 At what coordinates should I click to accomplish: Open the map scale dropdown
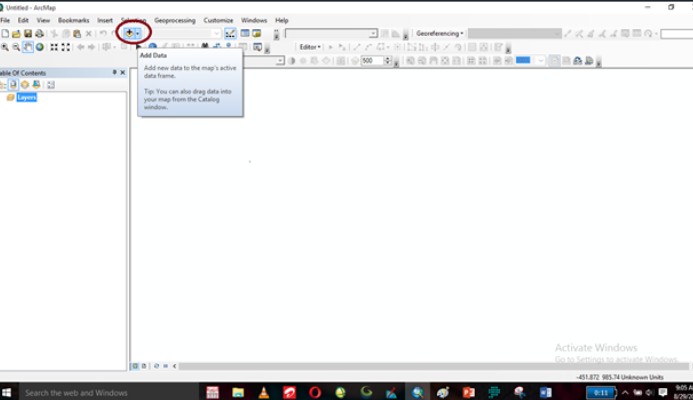tap(216, 34)
